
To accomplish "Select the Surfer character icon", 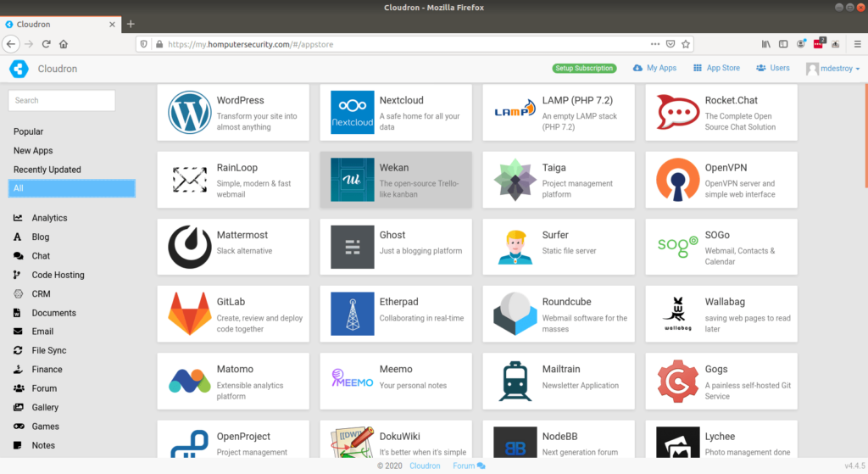I will coord(515,247).
